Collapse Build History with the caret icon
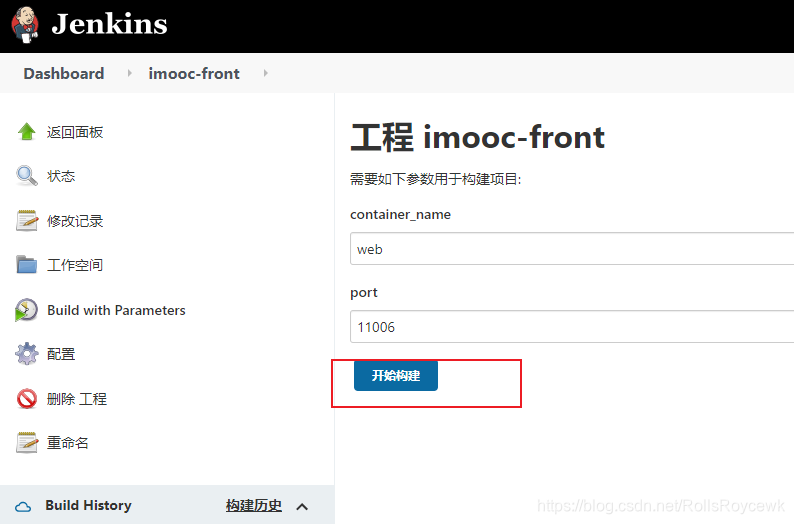794x524 pixels. click(302, 506)
